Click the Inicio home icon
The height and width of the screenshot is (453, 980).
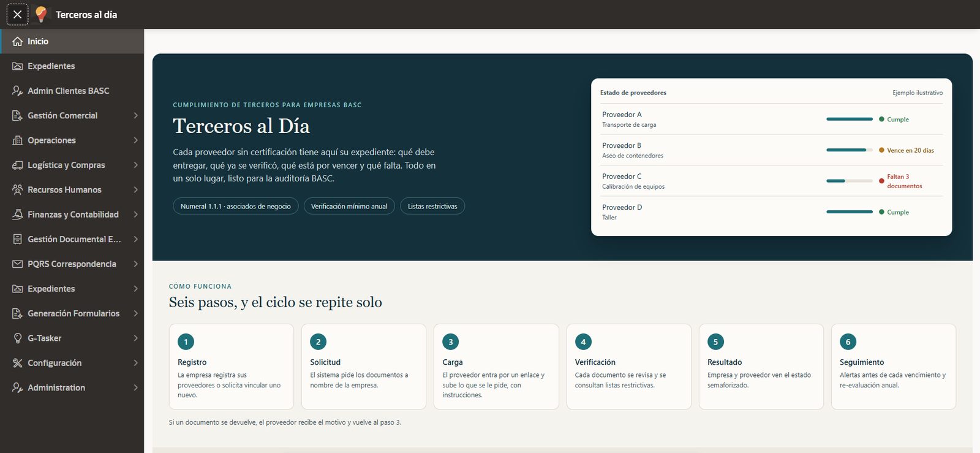[18, 42]
